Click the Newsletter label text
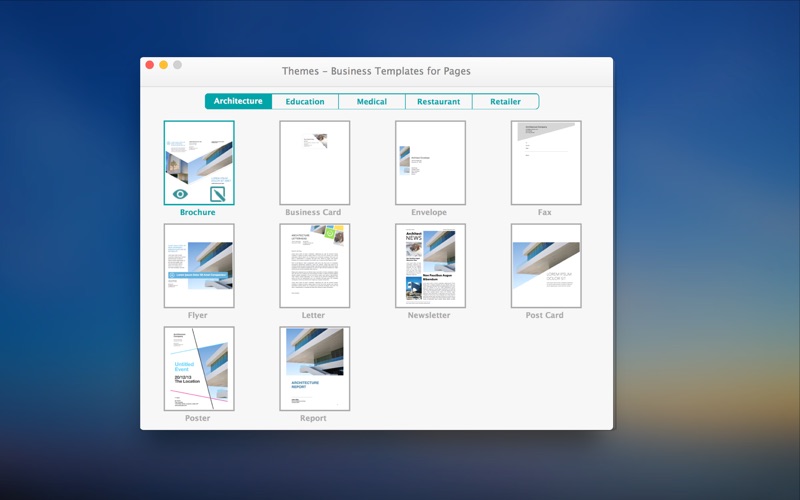The height and width of the screenshot is (500, 800). [x=429, y=315]
